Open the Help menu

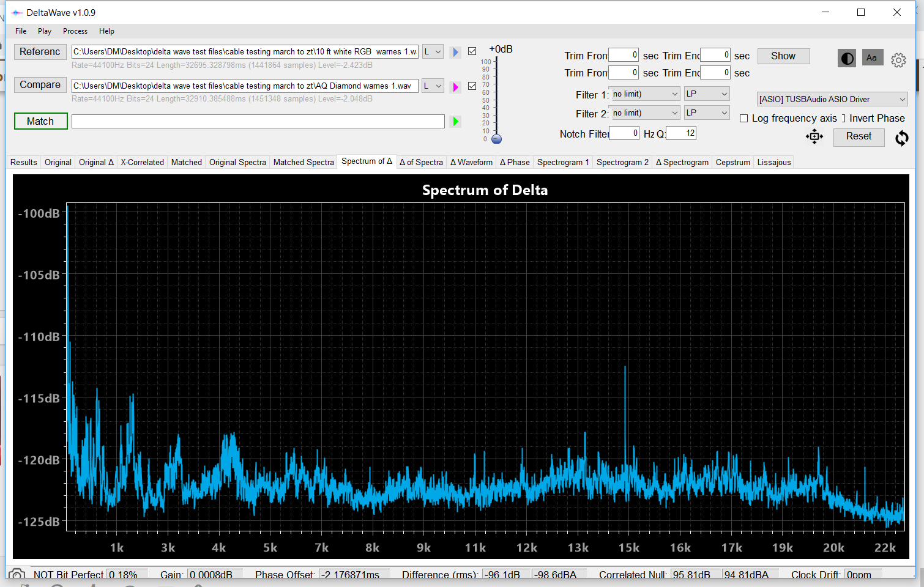pos(106,31)
